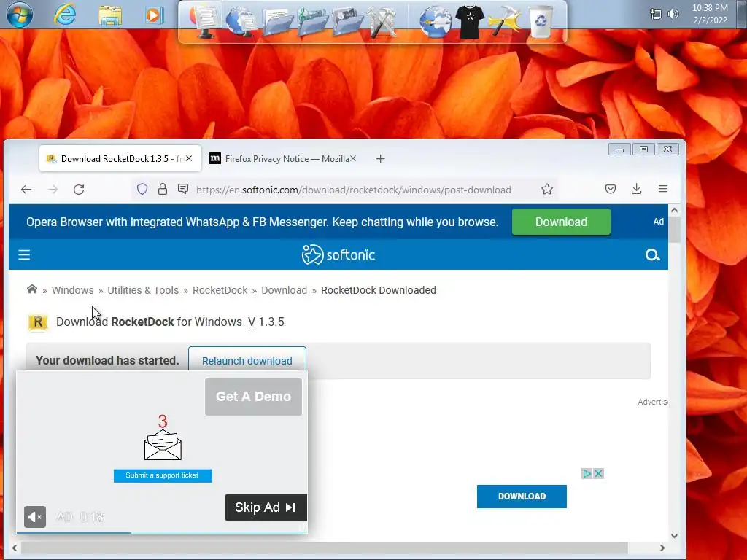Click horizontal scrollbar left arrow

point(15,548)
